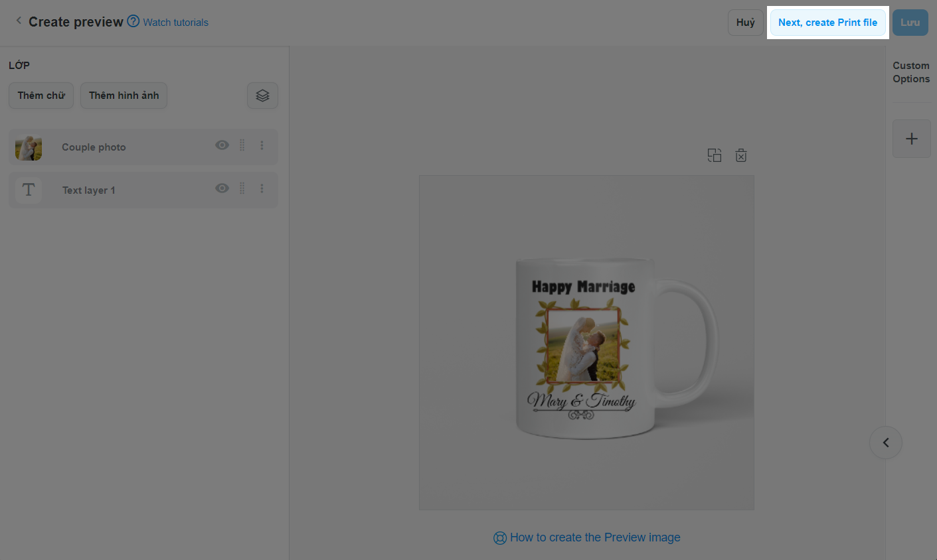Open more options for Text layer 1
937x560 pixels.
(x=262, y=189)
